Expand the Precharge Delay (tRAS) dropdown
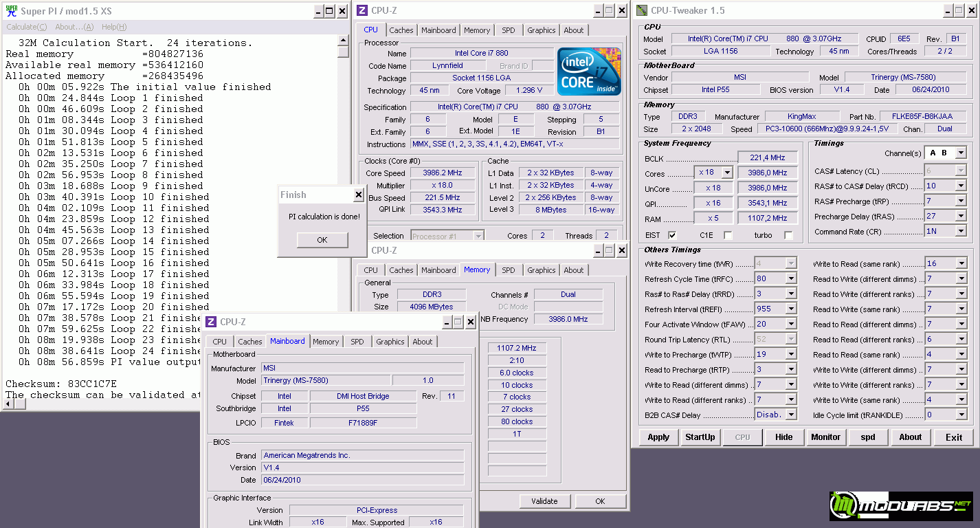Image resolution: width=980 pixels, height=528 pixels. coord(961,216)
